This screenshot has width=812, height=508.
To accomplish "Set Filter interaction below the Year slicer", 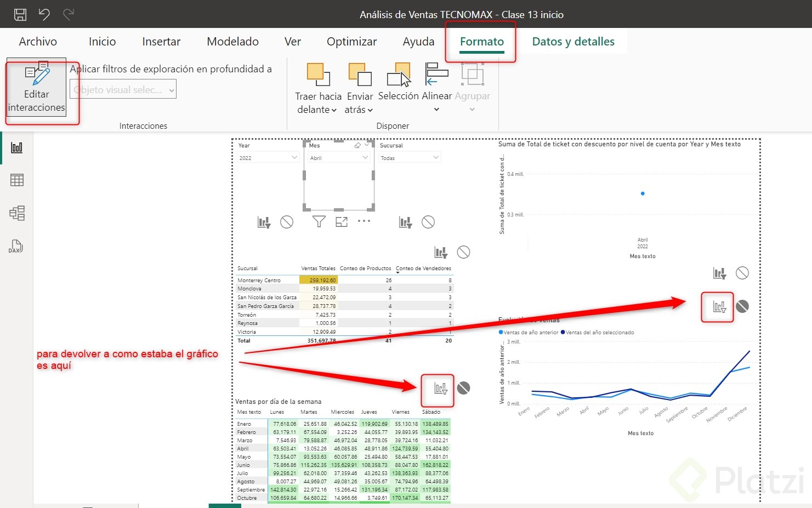I will point(264,222).
